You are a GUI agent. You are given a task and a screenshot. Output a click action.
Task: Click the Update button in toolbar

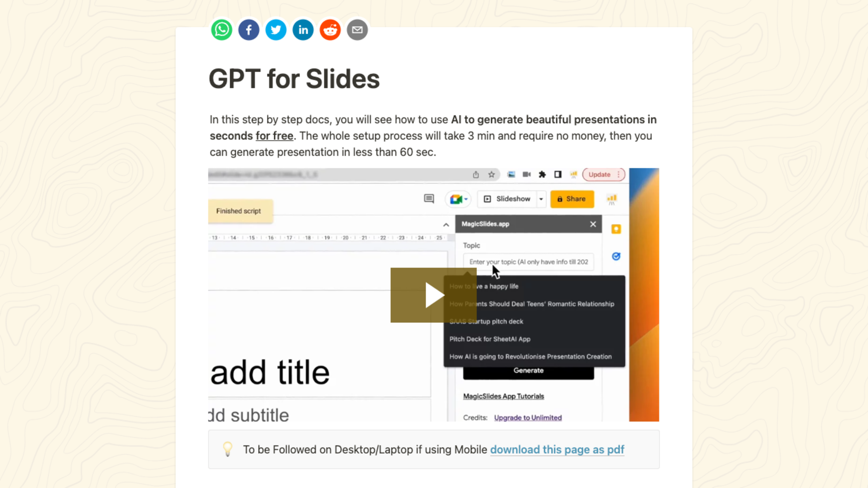(600, 174)
